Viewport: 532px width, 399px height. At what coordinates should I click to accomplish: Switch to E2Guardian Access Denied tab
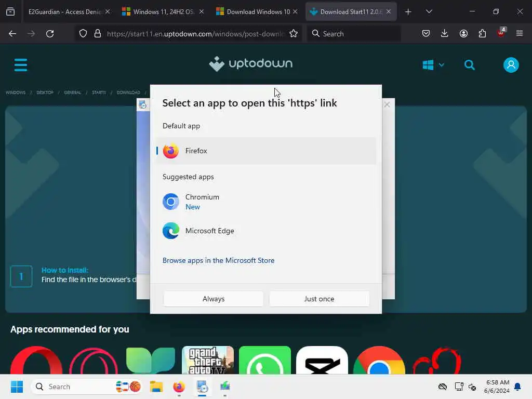(x=64, y=12)
